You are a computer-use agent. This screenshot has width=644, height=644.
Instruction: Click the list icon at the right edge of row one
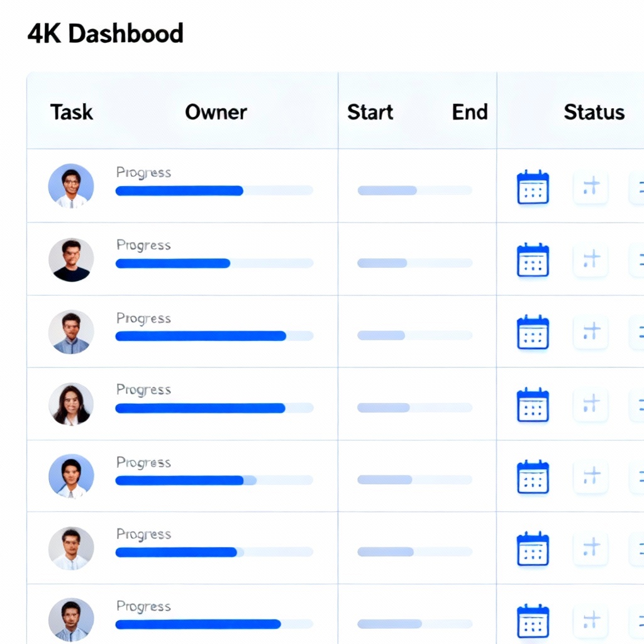pos(638,186)
